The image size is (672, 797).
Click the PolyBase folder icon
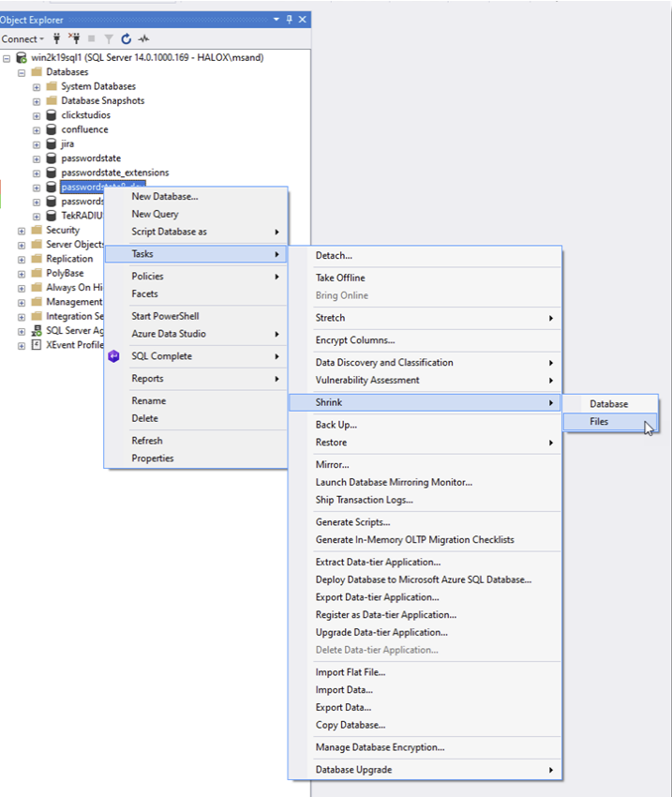37,273
